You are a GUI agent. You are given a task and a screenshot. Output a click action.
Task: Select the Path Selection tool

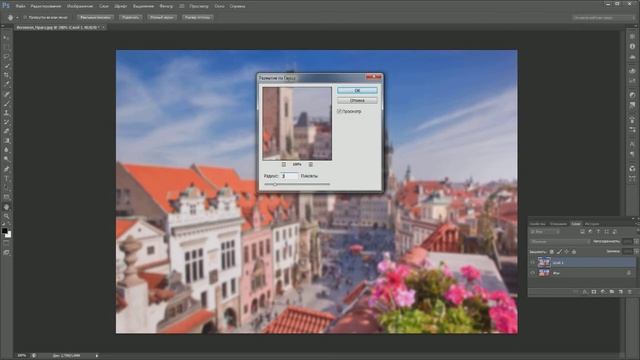[x=6, y=188]
